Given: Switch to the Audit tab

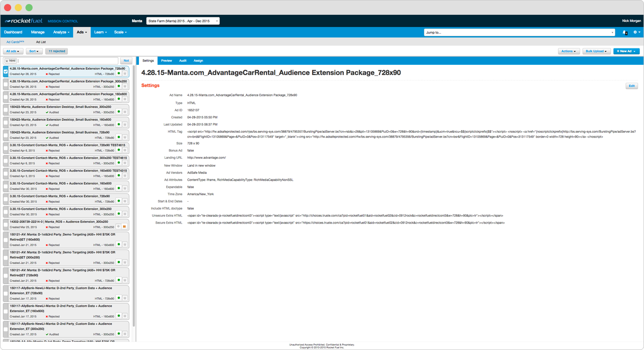Looking at the screenshot, I should pyautogui.click(x=183, y=61).
